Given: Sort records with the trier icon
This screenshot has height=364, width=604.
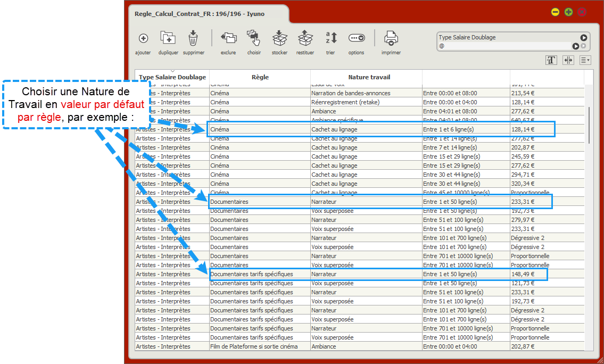Looking at the screenshot, I should click(x=330, y=38).
